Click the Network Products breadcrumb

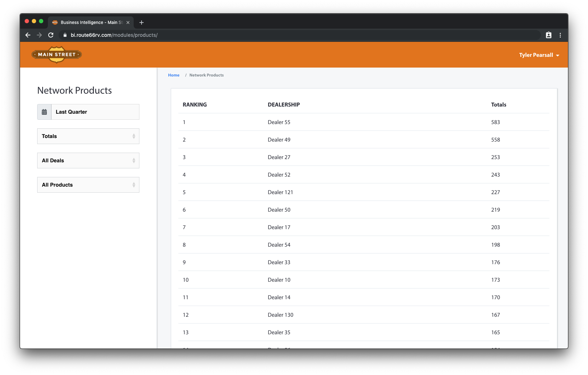[x=207, y=75]
